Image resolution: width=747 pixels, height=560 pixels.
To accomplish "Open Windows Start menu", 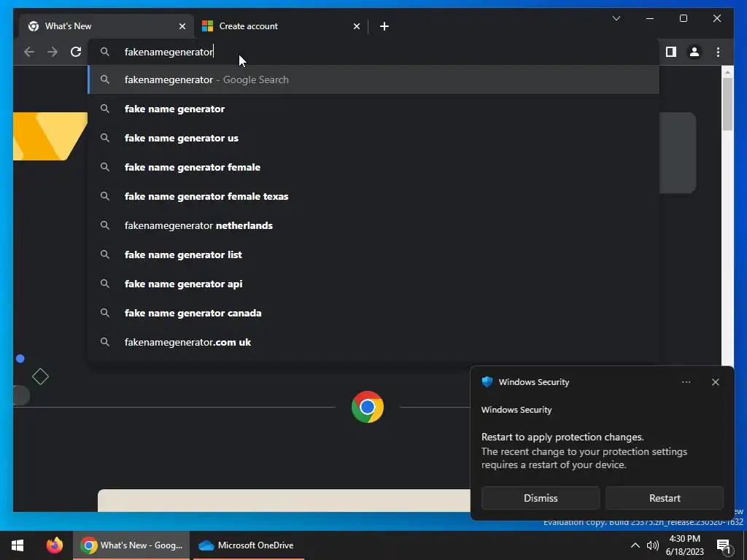I will [x=18, y=545].
